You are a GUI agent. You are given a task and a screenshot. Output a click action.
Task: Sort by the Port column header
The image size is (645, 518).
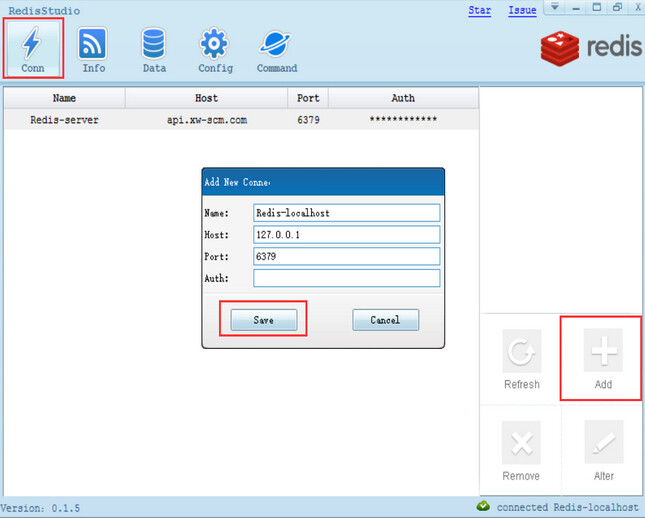[308, 98]
